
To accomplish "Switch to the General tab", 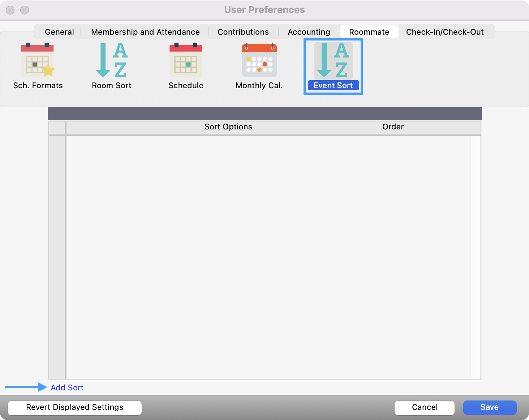I will (59, 32).
